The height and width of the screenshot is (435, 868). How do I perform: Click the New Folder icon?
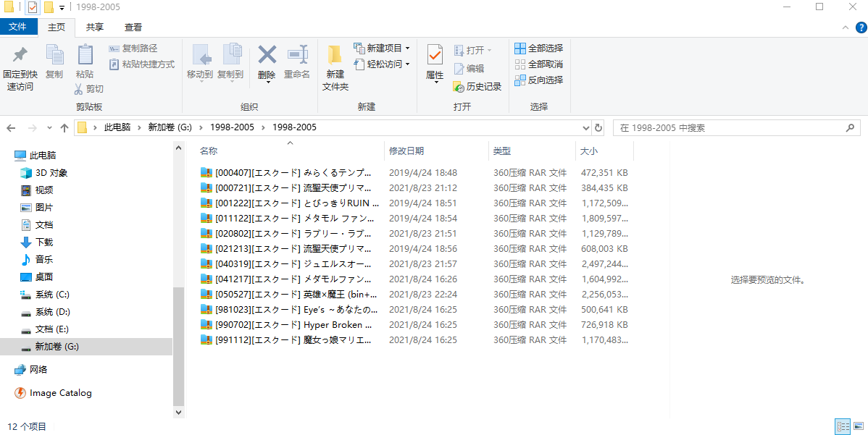(x=335, y=56)
